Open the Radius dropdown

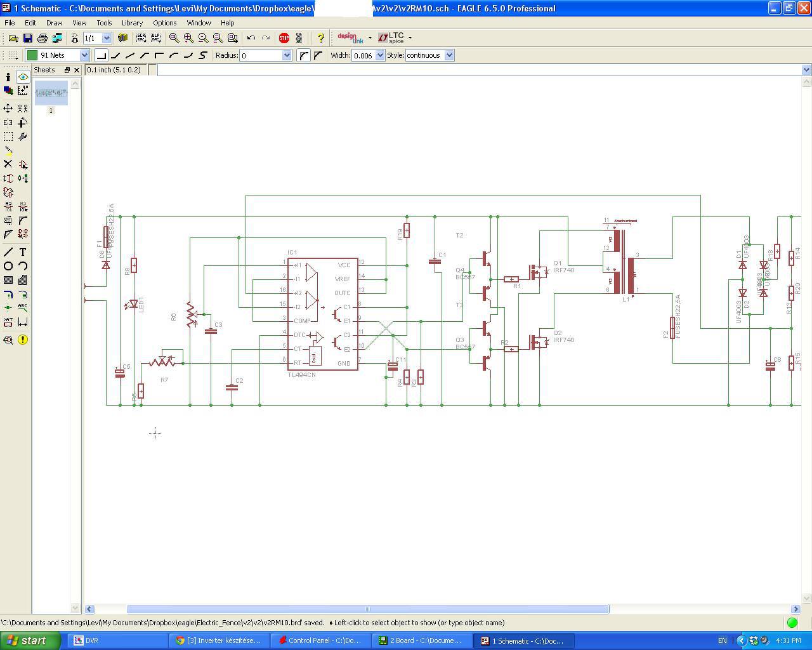point(287,55)
